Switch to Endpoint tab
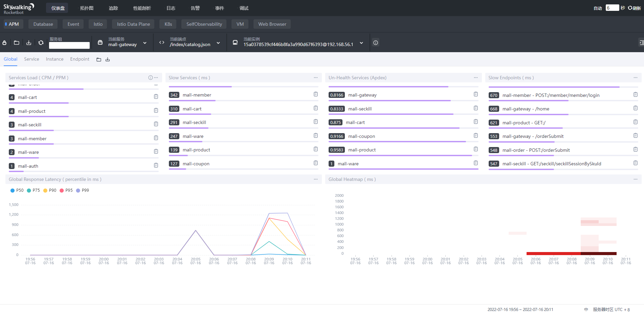 click(80, 59)
